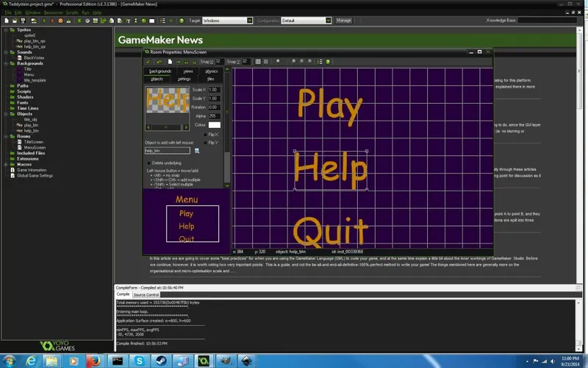588x368 pixels.
Task: Click the Snap X value field
Action: 219,61
